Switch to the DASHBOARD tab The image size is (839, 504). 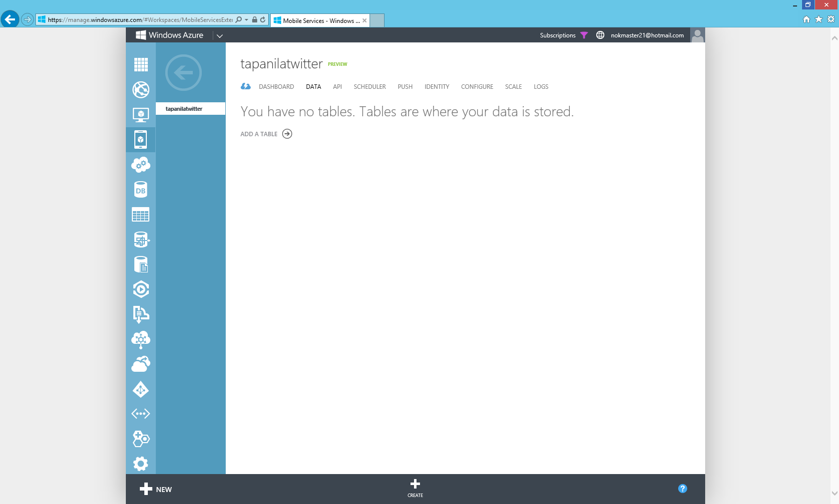tap(276, 87)
